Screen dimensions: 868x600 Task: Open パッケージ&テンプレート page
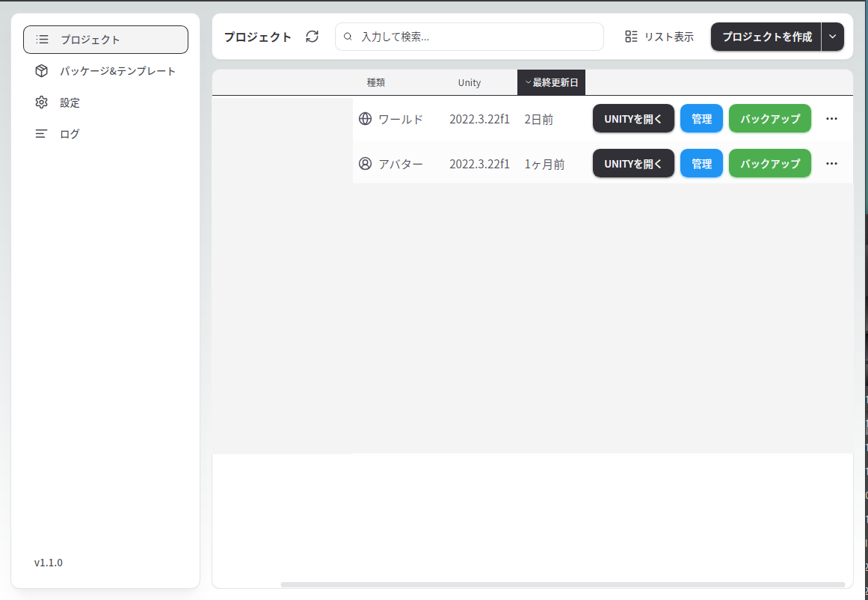[105, 71]
